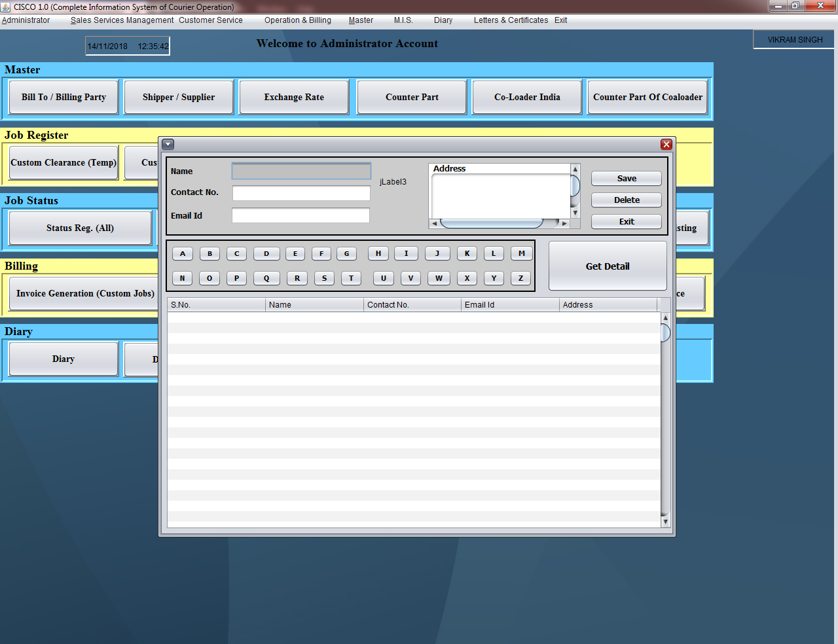Click the dialog's Exit button
838x644 pixels.
[627, 222]
